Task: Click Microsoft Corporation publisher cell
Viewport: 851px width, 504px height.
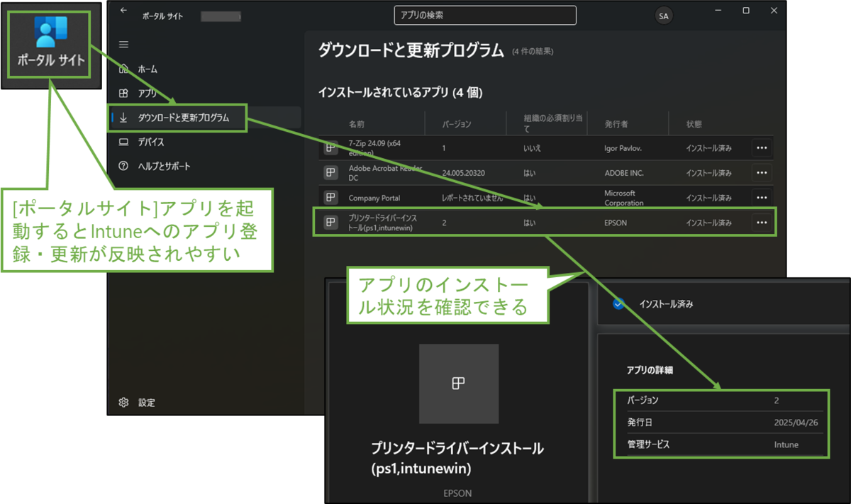Action: point(624,198)
